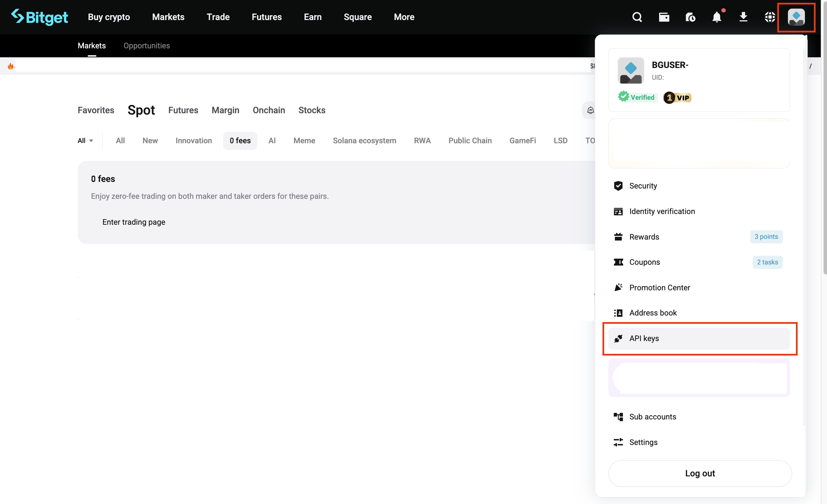
Task: Click the download app icon
Action: [x=743, y=17]
